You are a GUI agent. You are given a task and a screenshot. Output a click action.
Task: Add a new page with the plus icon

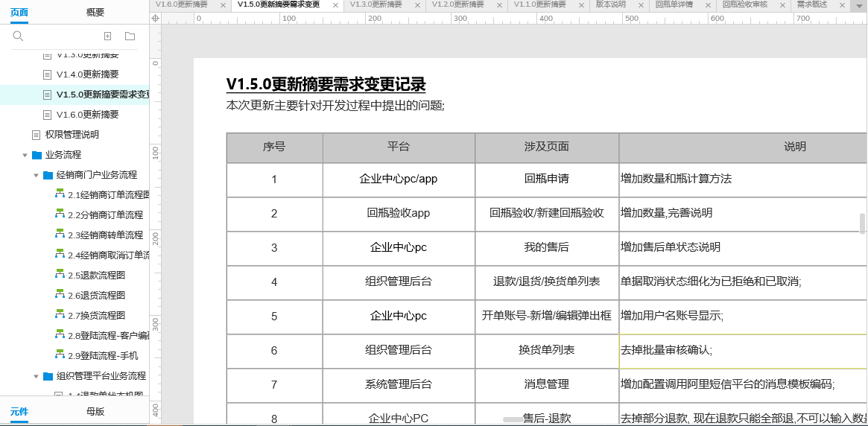(x=108, y=36)
